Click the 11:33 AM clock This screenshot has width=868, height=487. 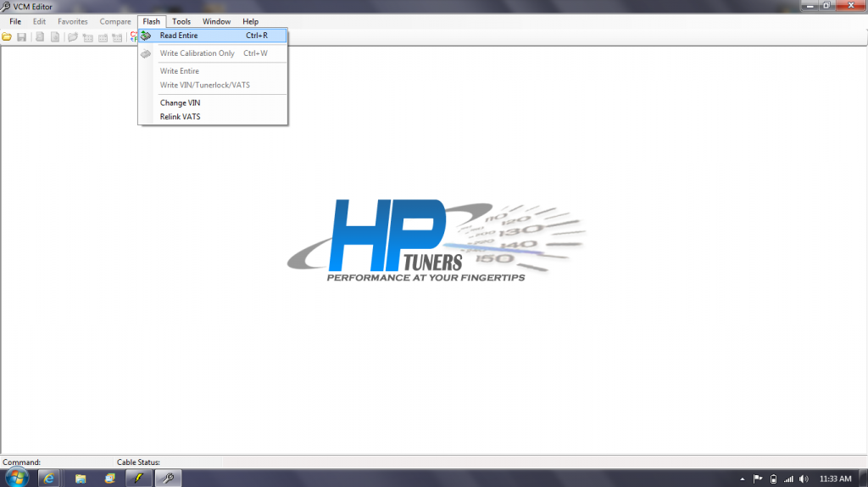(x=835, y=479)
